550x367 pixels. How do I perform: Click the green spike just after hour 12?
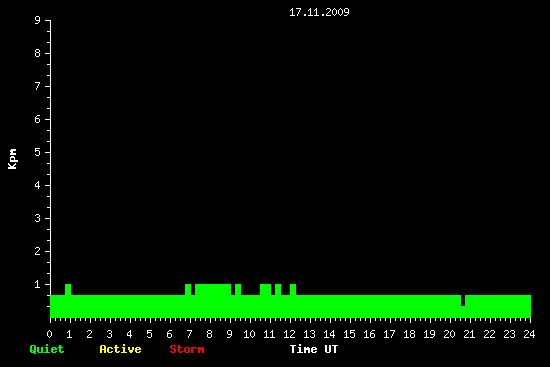tap(293, 289)
